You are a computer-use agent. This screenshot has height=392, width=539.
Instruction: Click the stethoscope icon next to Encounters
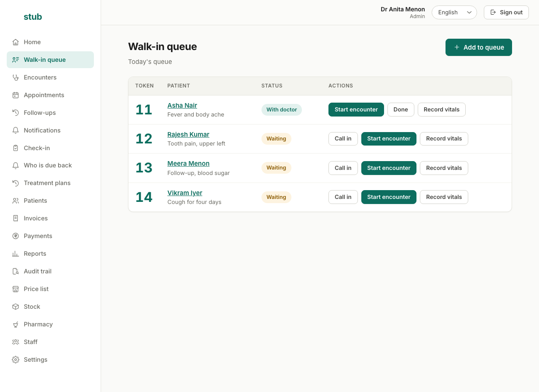16,77
